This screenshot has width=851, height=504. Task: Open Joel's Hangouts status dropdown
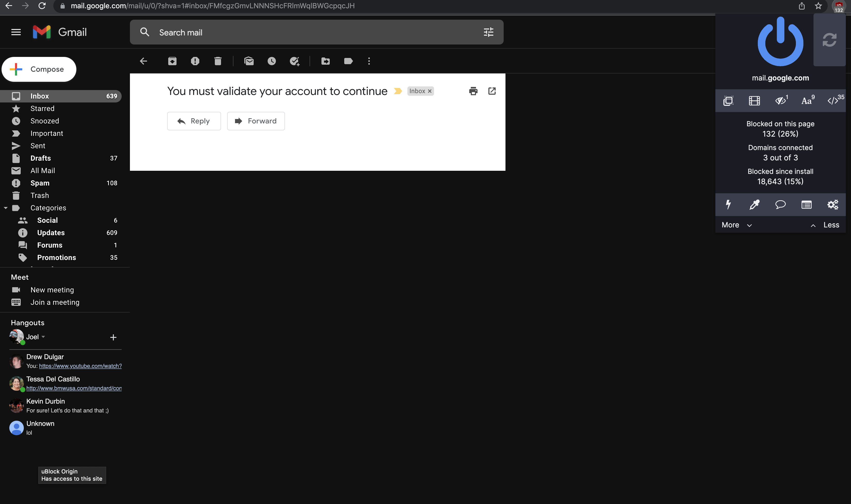43,337
